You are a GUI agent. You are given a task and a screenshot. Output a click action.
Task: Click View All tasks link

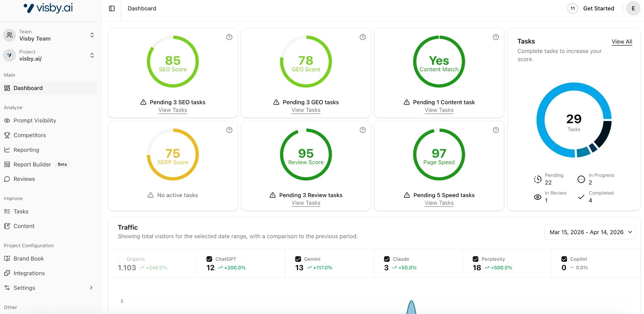(x=622, y=41)
